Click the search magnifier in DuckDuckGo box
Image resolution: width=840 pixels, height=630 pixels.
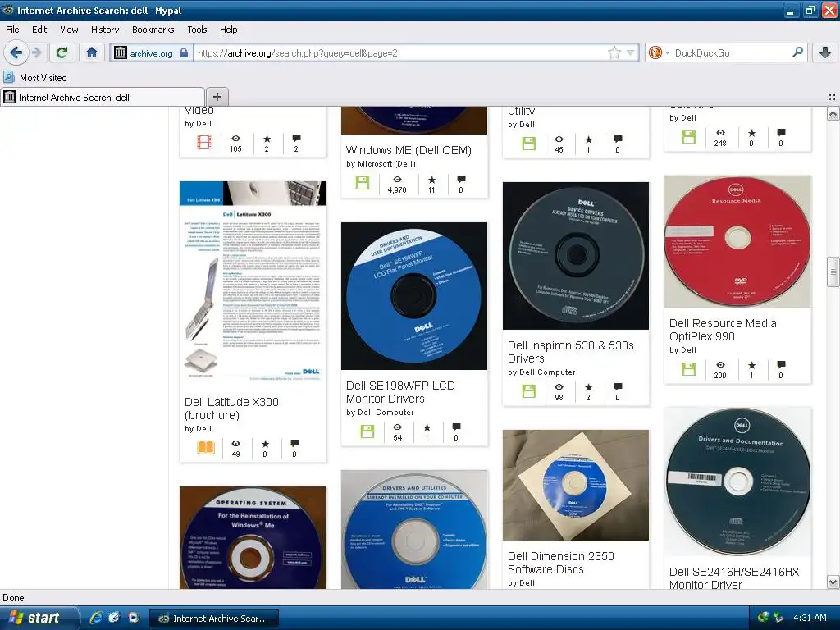[797, 52]
